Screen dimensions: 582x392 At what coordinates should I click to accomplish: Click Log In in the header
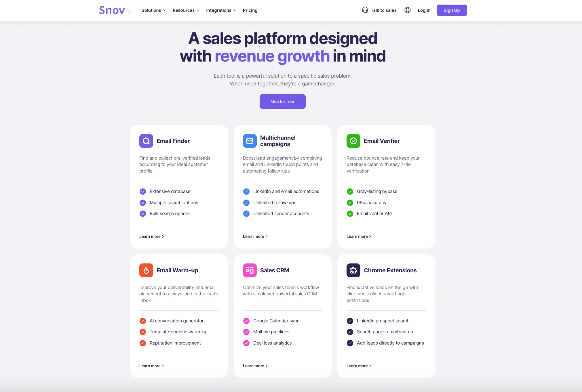pos(424,10)
